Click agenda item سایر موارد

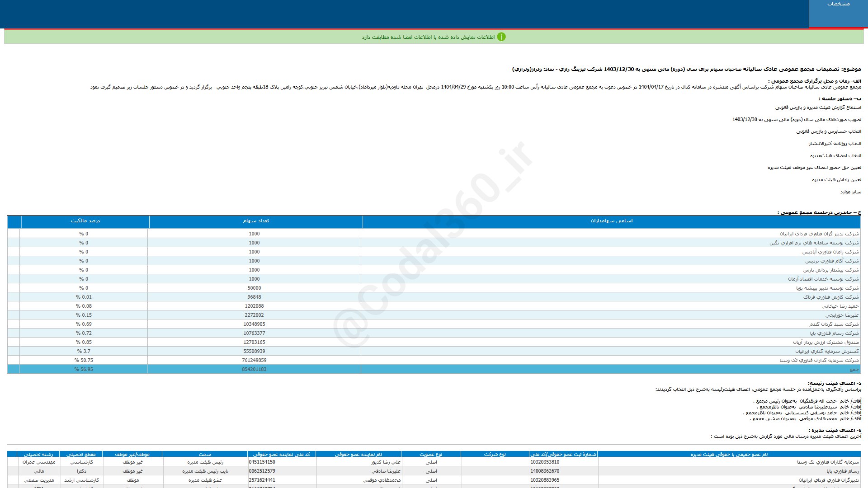[851, 192]
